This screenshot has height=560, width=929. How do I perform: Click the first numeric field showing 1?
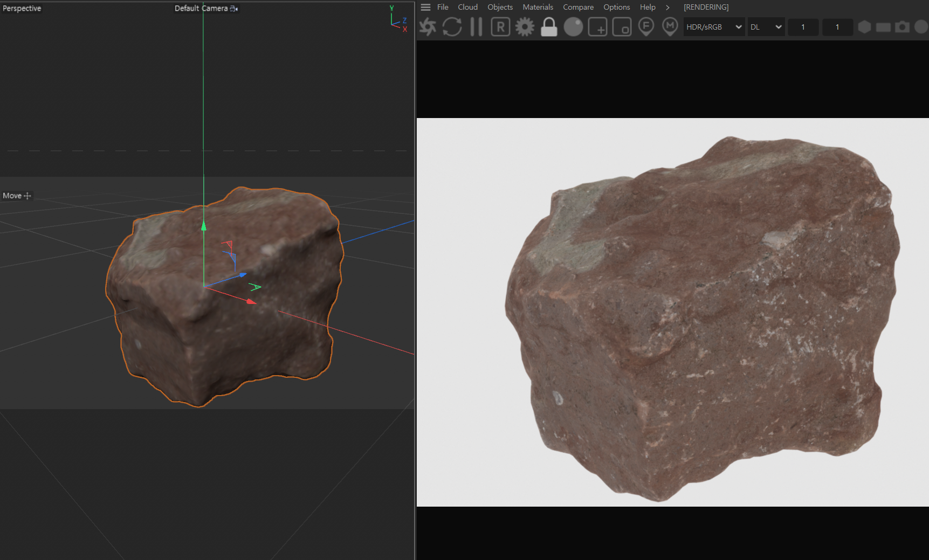pyautogui.click(x=803, y=27)
